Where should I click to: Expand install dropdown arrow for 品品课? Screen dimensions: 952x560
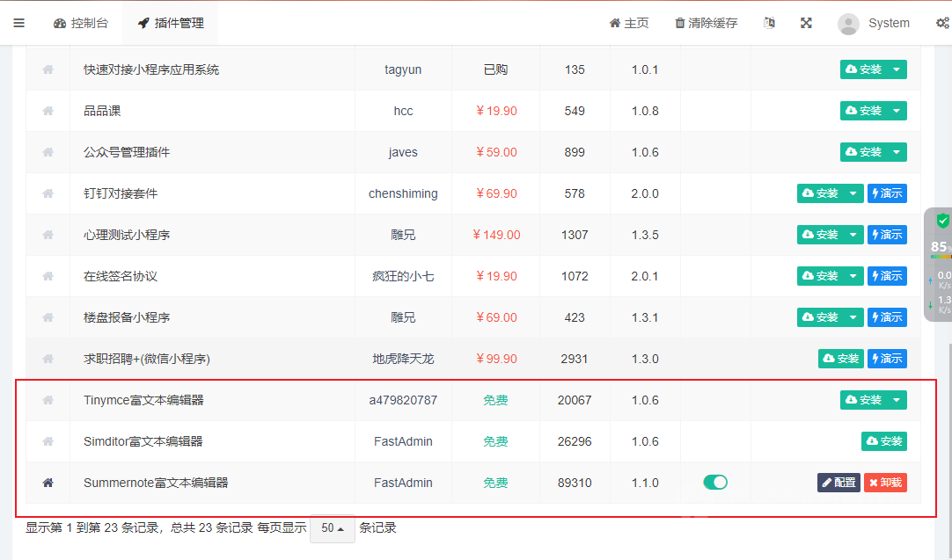click(x=897, y=111)
